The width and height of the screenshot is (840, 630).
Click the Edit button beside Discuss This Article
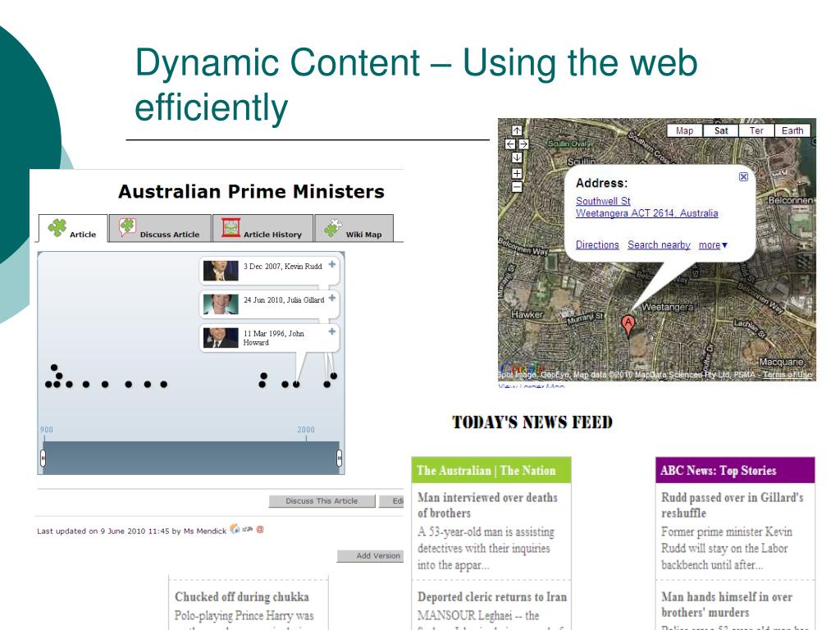point(391,501)
